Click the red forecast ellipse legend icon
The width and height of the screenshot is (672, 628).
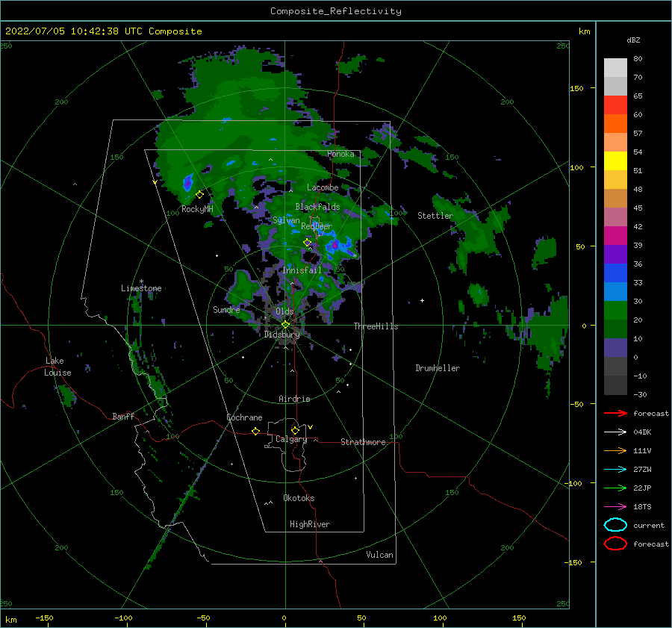pos(615,544)
